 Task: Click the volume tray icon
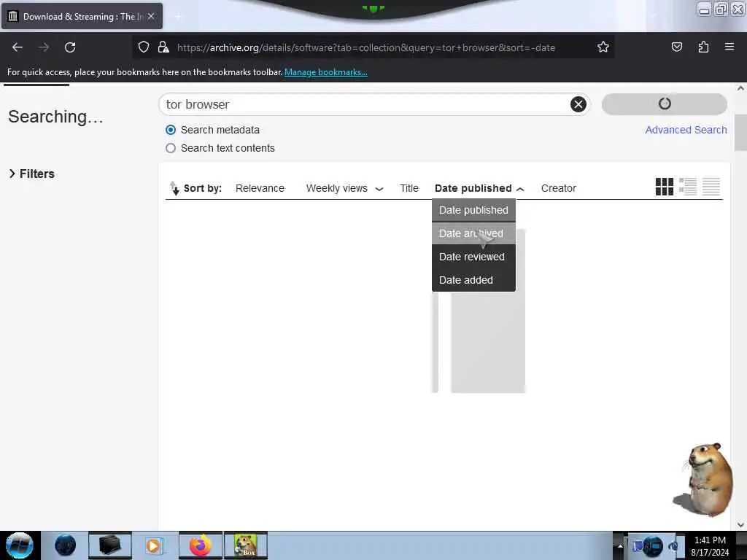(673, 546)
